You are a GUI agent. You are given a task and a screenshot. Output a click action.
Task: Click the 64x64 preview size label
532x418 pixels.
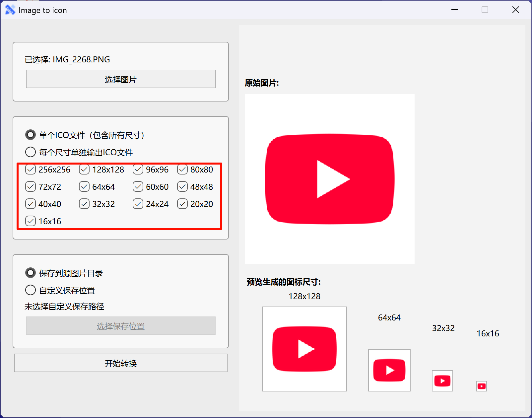tap(389, 317)
